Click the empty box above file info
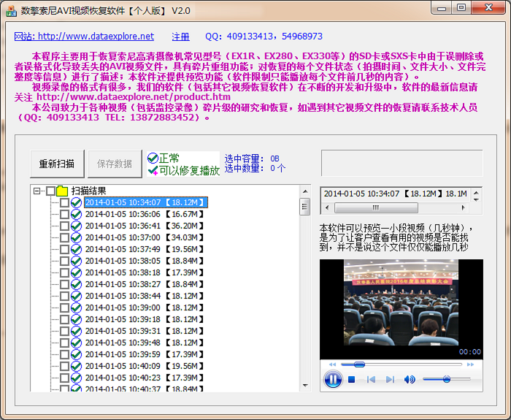 [x=401, y=163]
